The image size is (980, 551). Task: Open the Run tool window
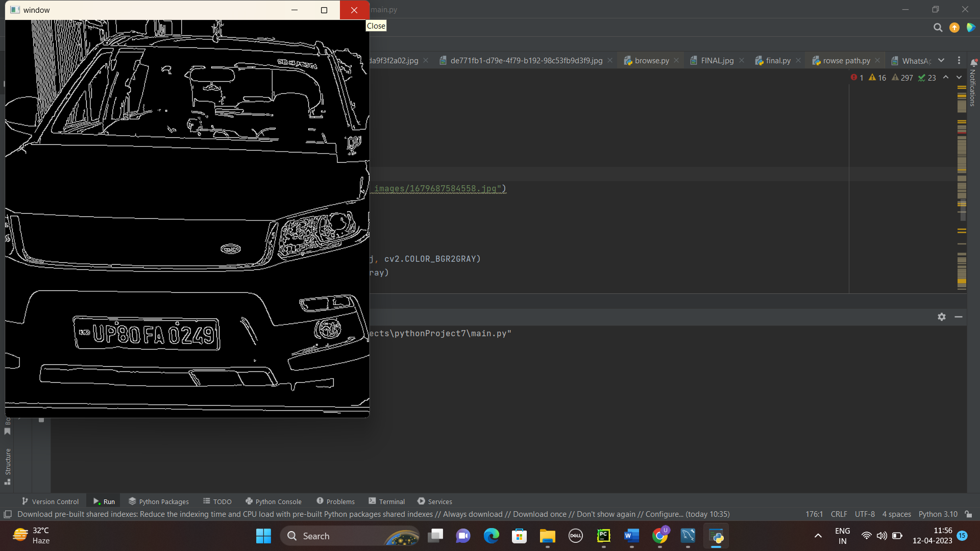104,502
